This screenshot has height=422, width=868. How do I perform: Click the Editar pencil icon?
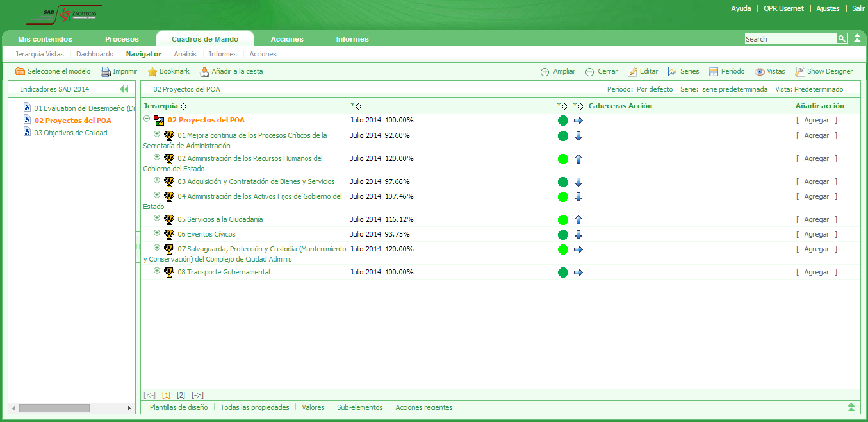tap(632, 72)
